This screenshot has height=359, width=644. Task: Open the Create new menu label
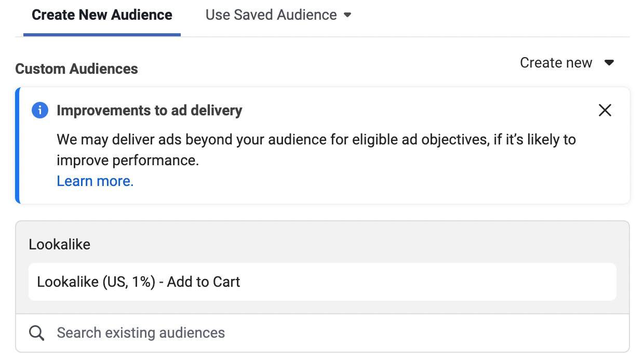coord(556,63)
